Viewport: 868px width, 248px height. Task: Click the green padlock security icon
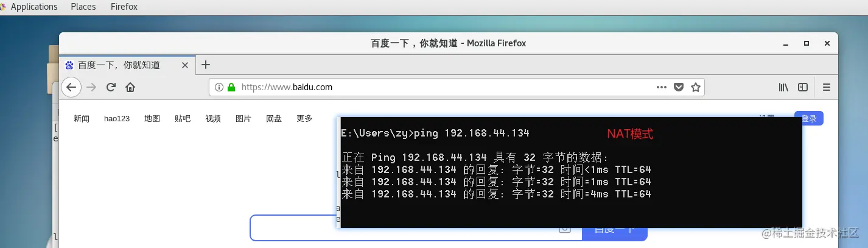pos(231,87)
